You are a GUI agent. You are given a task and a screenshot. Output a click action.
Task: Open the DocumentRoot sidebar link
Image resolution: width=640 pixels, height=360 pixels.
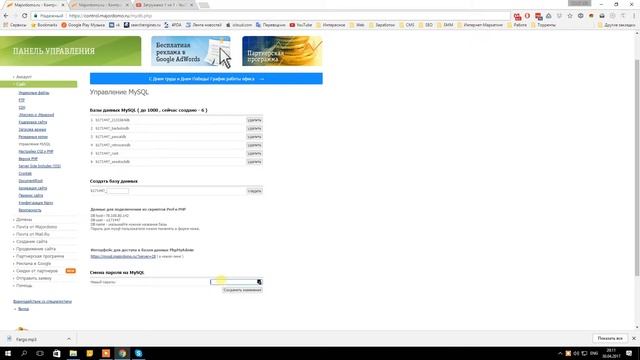click(31, 181)
